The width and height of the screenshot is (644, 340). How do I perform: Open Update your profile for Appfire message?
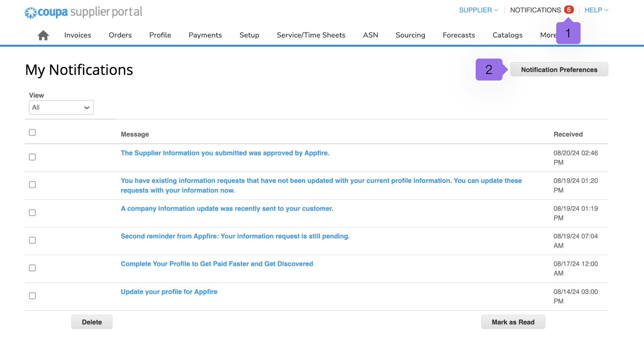click(x=169, y=292)
